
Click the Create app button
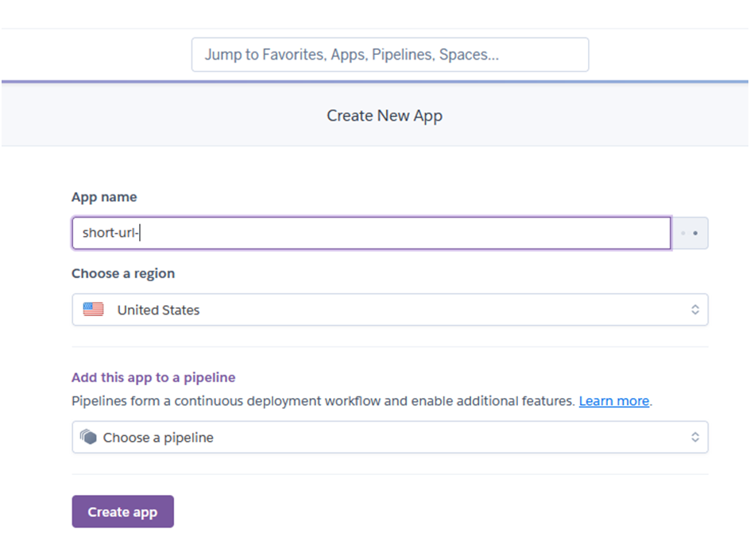pos(123,512)
